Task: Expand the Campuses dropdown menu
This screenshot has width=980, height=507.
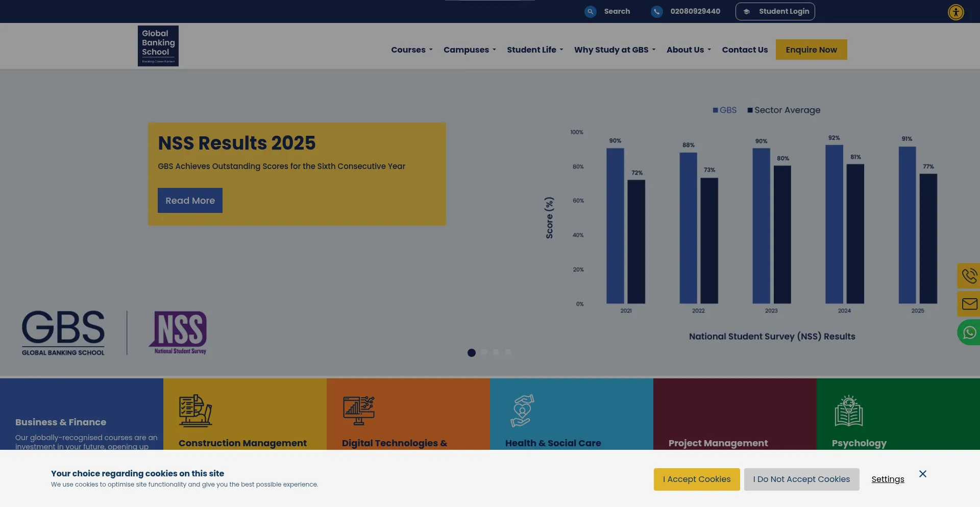Action: point(470,50)
